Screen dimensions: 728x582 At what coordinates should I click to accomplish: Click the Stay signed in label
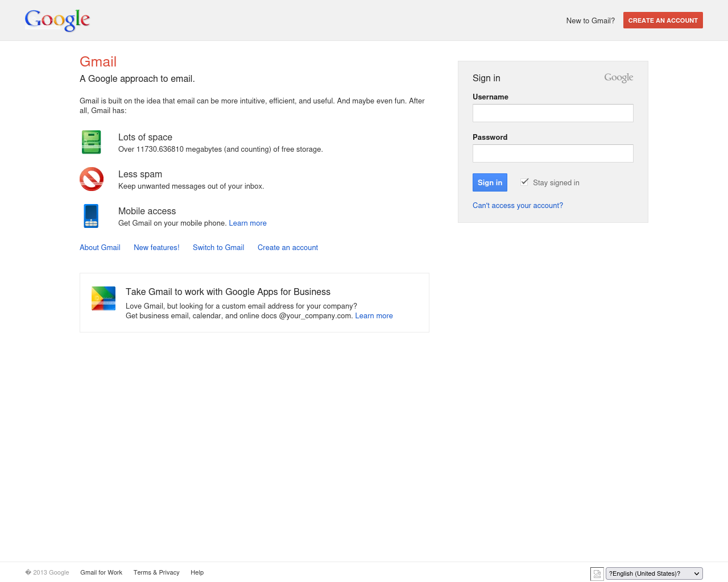[556, 183]
